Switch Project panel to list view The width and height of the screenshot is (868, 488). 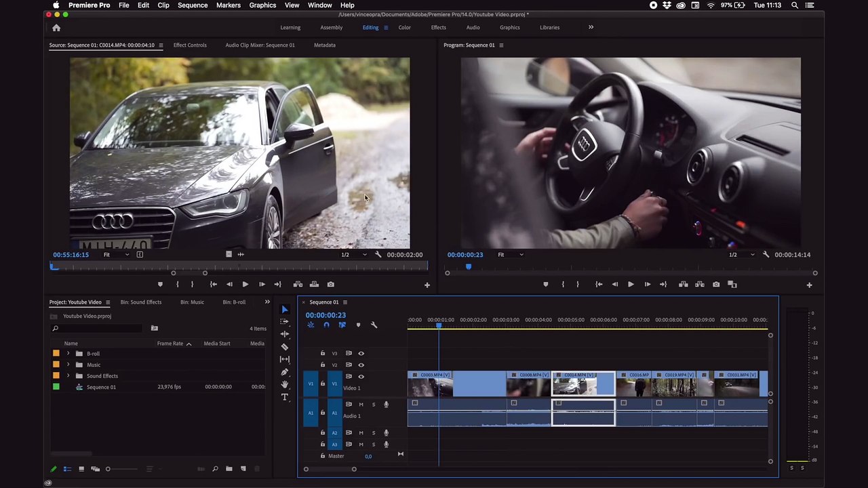click(67, 468)
